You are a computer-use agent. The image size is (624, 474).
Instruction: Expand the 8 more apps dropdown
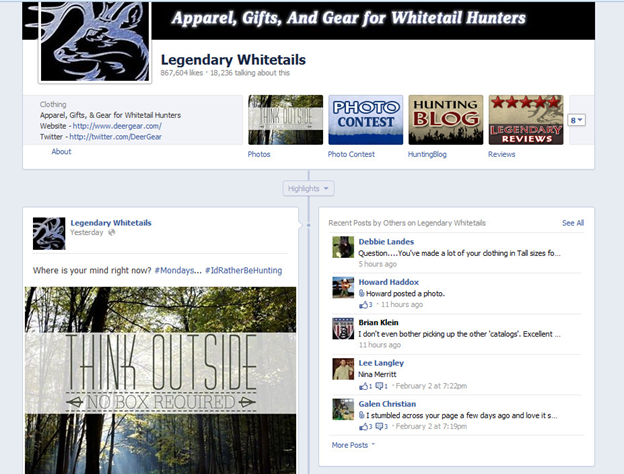click(x=576, y=120)
